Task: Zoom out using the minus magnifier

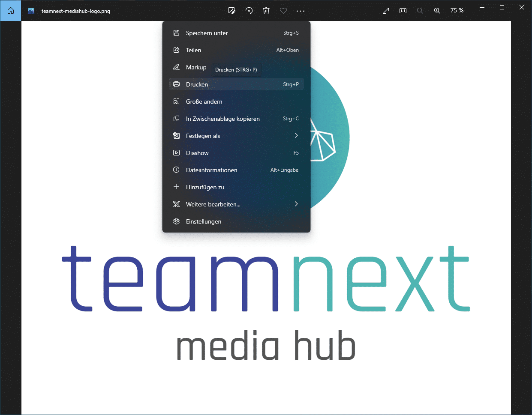Action: point(420,11)
